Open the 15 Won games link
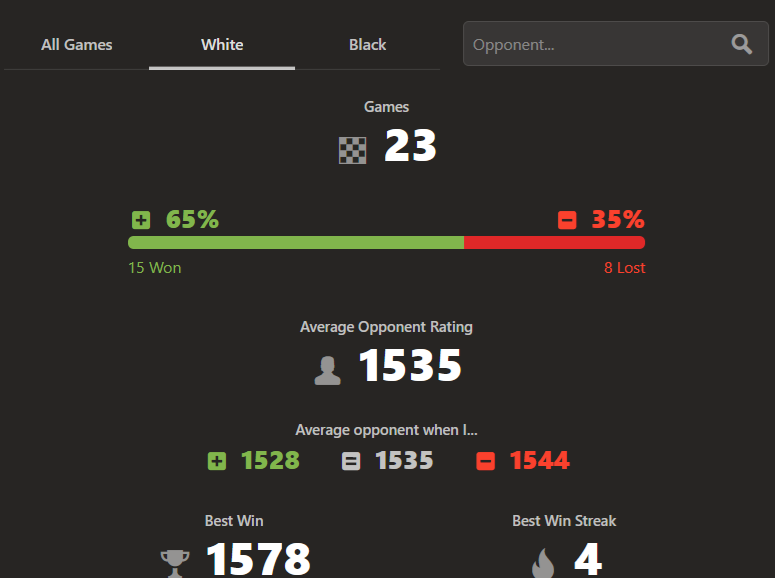Image resolution: width=775 pixels, height=578 pixels. [155, 268]
